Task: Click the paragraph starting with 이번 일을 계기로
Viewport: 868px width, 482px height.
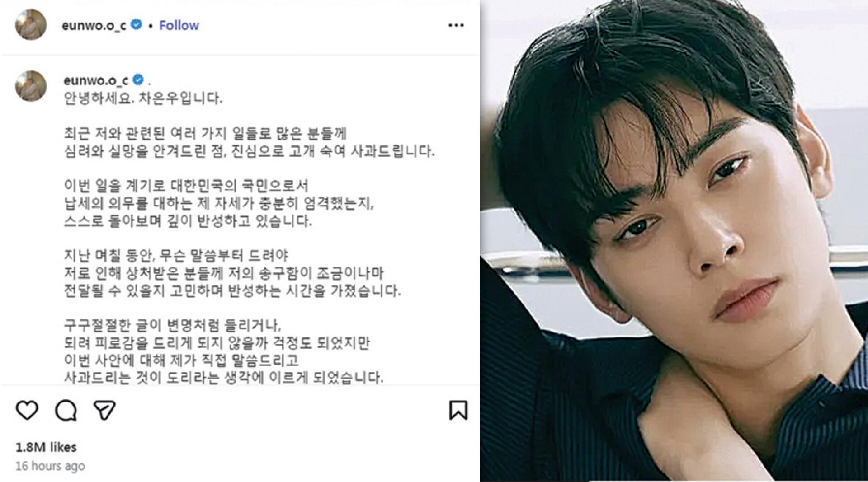Action: (219, 203)
